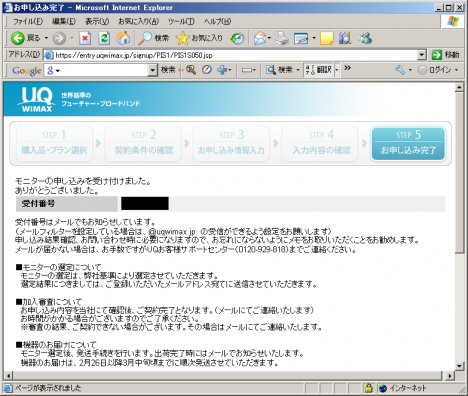The width and height of the screenshot is (468, 396).
Task: Click the Google toolbar blue plus icon
Action: 222,70
